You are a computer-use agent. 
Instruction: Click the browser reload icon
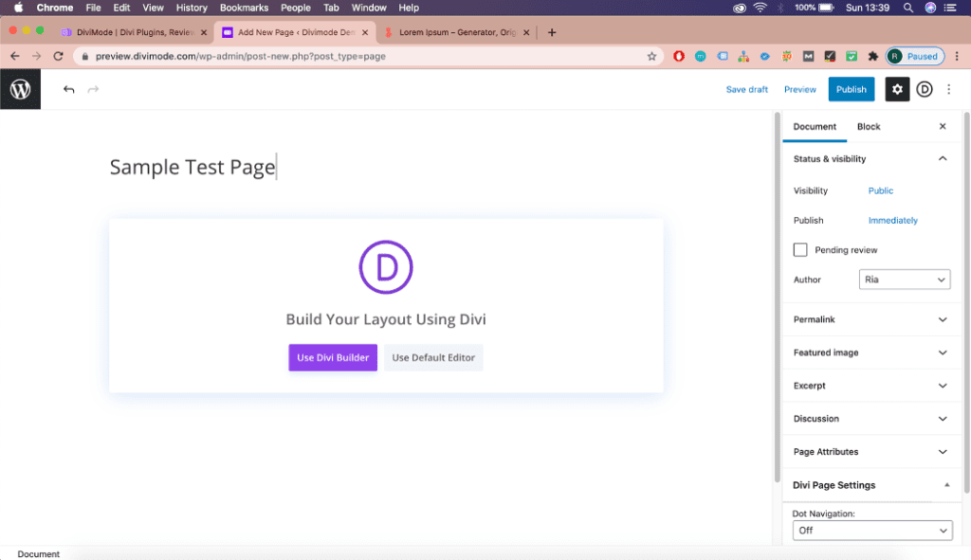(59, 56)
